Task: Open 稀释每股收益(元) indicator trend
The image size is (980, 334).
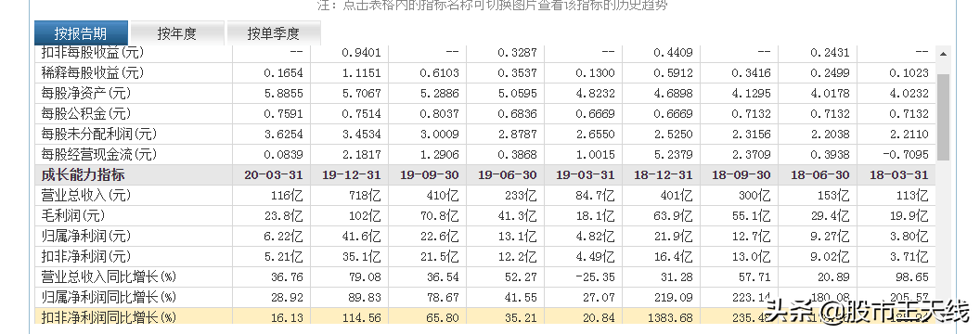Action: point(93,73)
